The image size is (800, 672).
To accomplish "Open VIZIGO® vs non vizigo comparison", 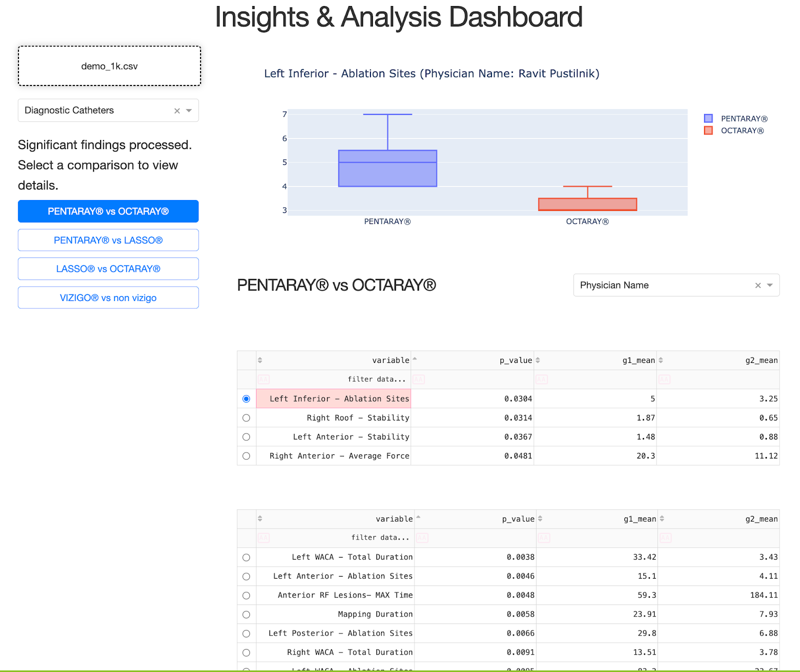I will (x=108, y=298).
